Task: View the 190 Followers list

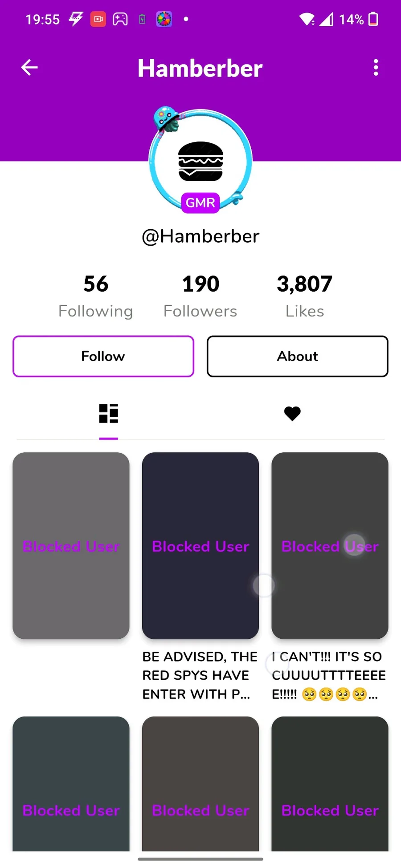Action: 200,296
